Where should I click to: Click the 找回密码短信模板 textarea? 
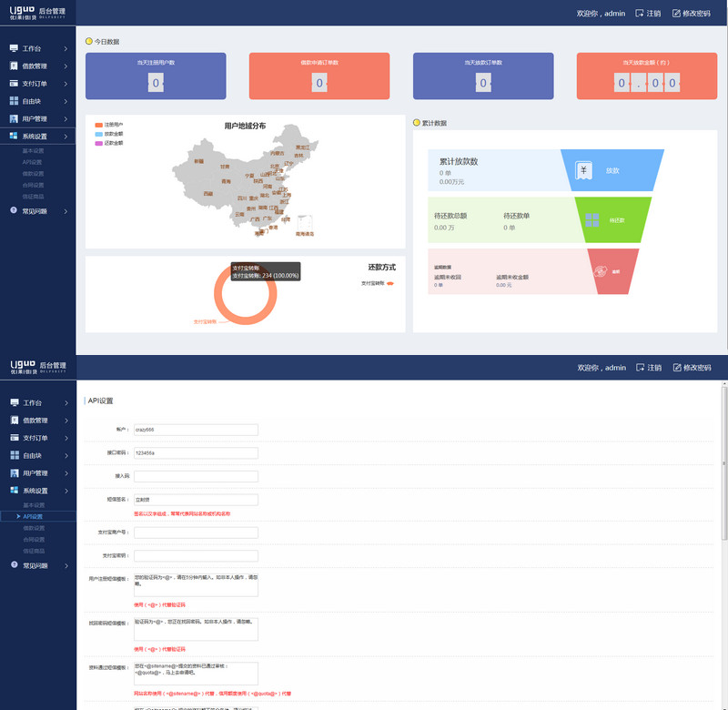[x=196, y=629]
